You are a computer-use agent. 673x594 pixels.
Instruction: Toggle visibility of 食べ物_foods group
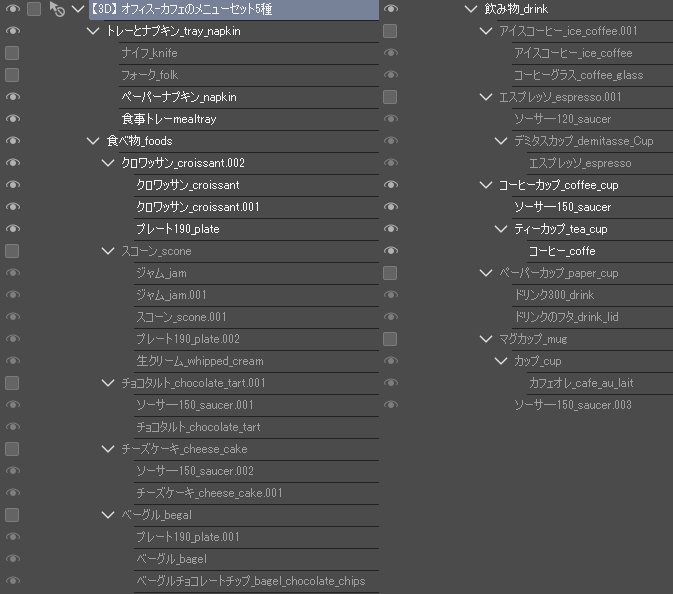click(x=12, y=140)
